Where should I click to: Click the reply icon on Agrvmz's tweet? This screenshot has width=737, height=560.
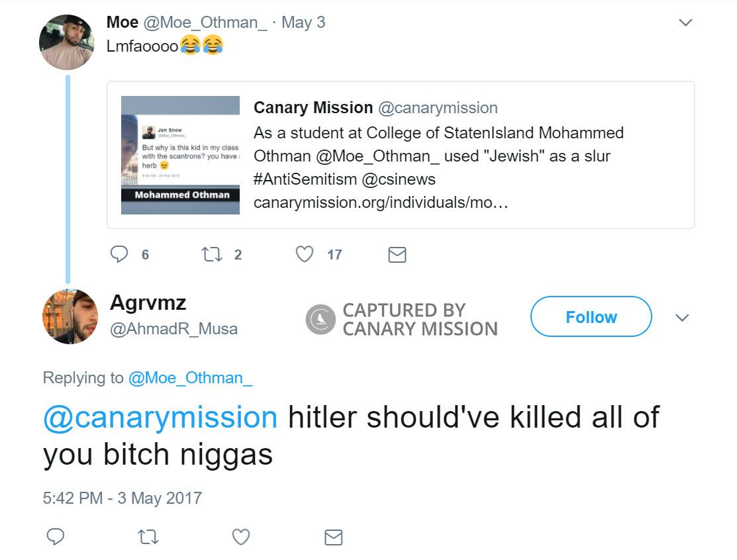click(56, 537)
